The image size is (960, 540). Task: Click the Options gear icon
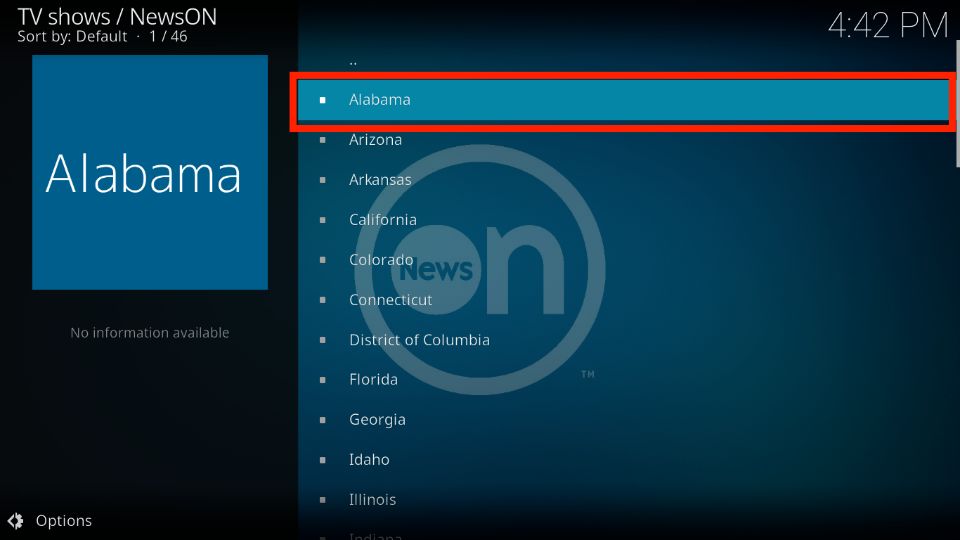16,520
